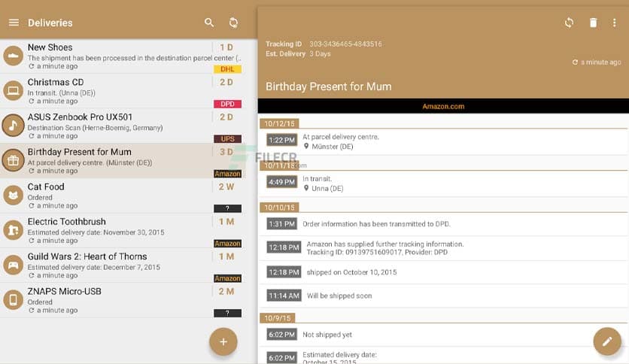
Task: Click unknown provider badge on ZNAPS Micro-USB
Action: pos(227,313)
